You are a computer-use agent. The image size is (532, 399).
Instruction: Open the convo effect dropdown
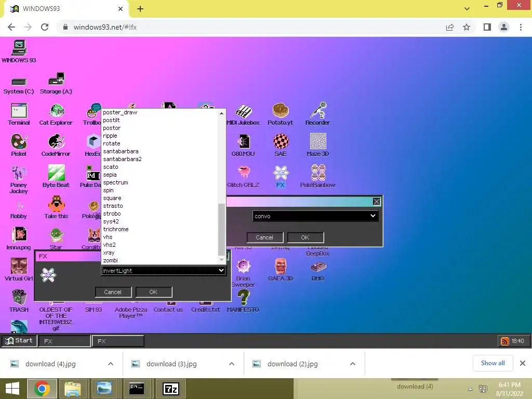[x=315, y=216]
